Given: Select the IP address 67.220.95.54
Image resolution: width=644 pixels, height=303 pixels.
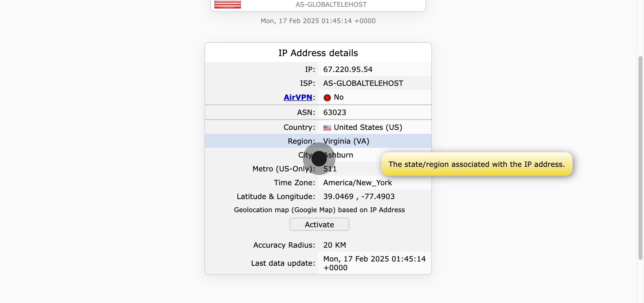Looking at the screenshot, I should [348, 69].
